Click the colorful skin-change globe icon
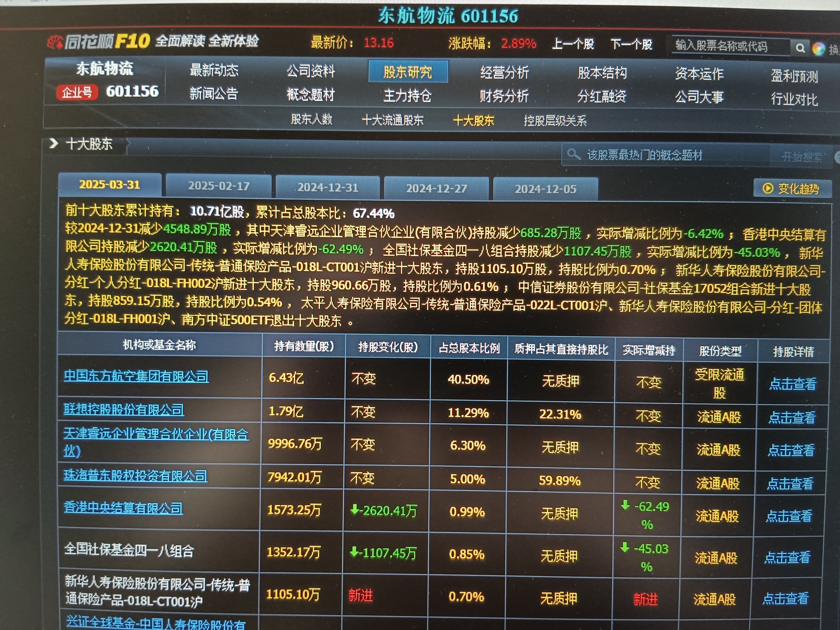Screen dimensions: 840x630 click(x=819, y=49)
